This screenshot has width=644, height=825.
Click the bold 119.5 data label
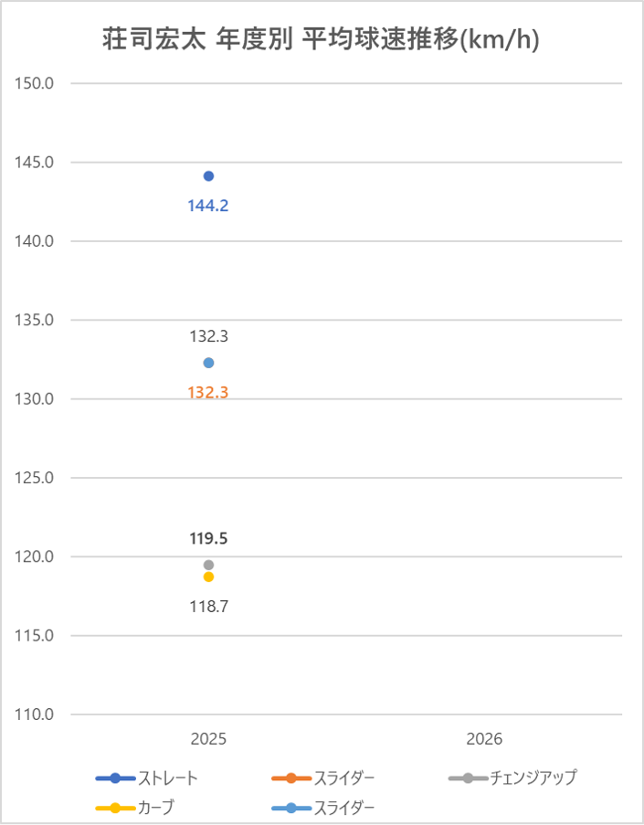click(208, 538)
